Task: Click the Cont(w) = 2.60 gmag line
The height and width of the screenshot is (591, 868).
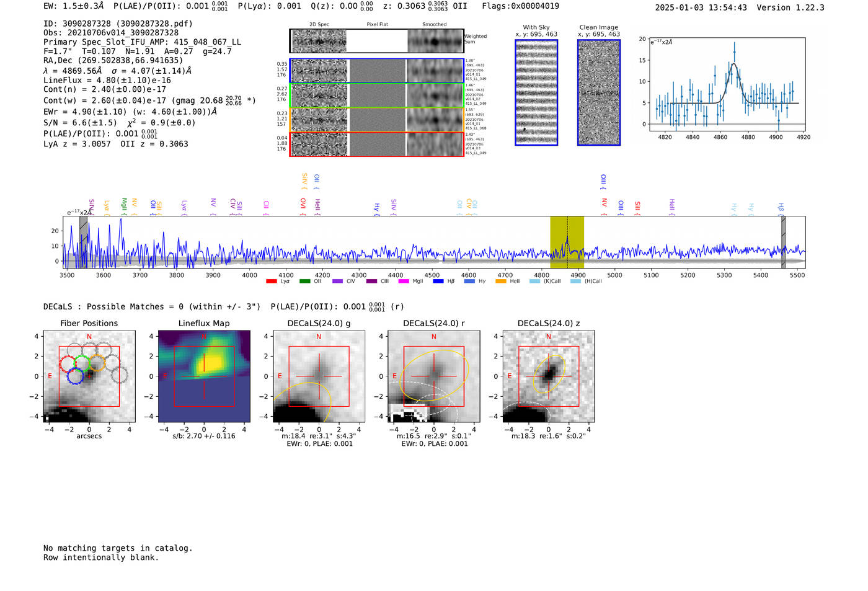Action: point(149,100)
